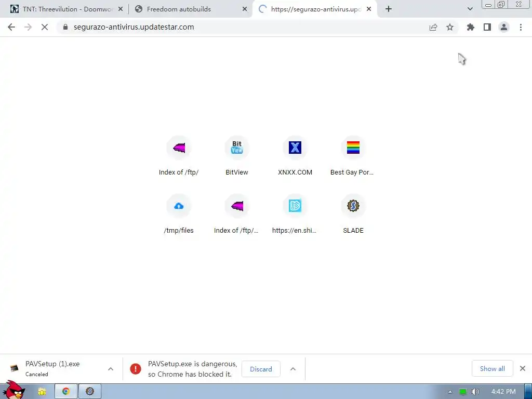This screenshot has width=532, height=399.
Task: Open the XNXX.COM shortcut
Action: [295, 156]
